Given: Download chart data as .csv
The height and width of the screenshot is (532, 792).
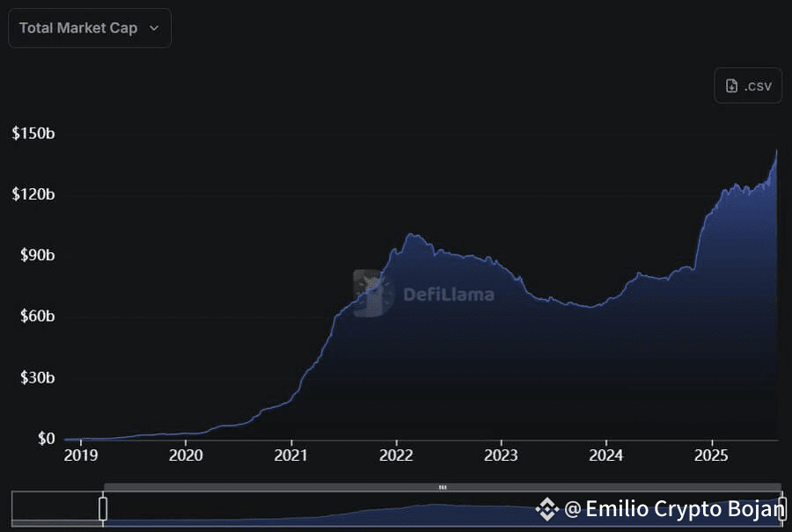Looking at the screenshot, I should (748, 86).
